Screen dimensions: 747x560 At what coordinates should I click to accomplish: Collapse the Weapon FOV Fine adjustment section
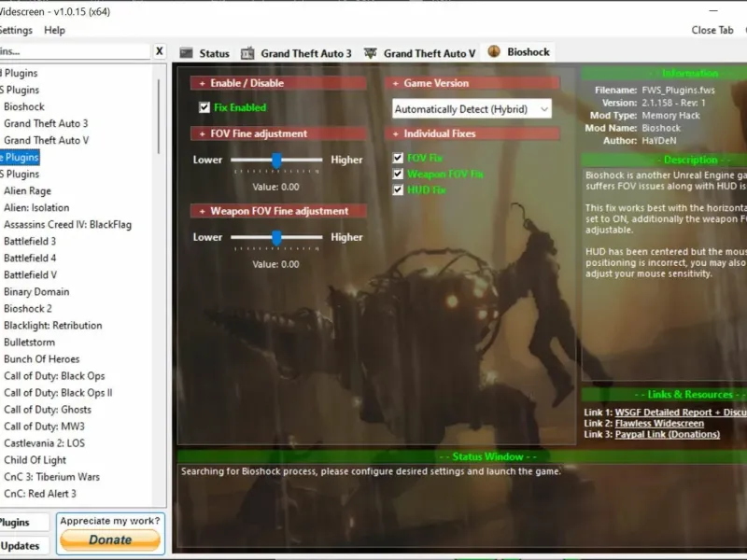click(x=278, y=211)
